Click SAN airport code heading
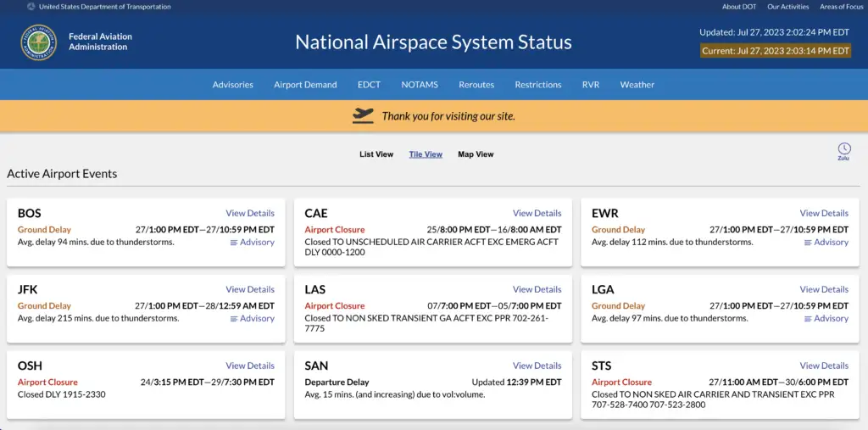Viewport: 868px width, 430px height. (x=316, y=366)
